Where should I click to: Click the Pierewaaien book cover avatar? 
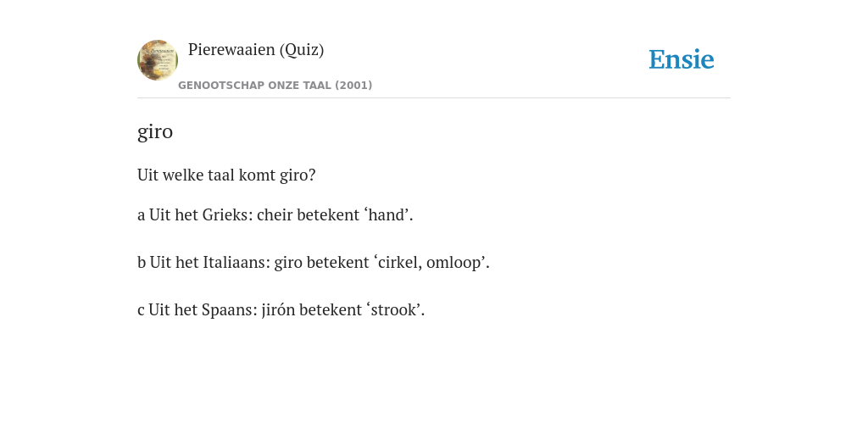[x=158, y=60]
